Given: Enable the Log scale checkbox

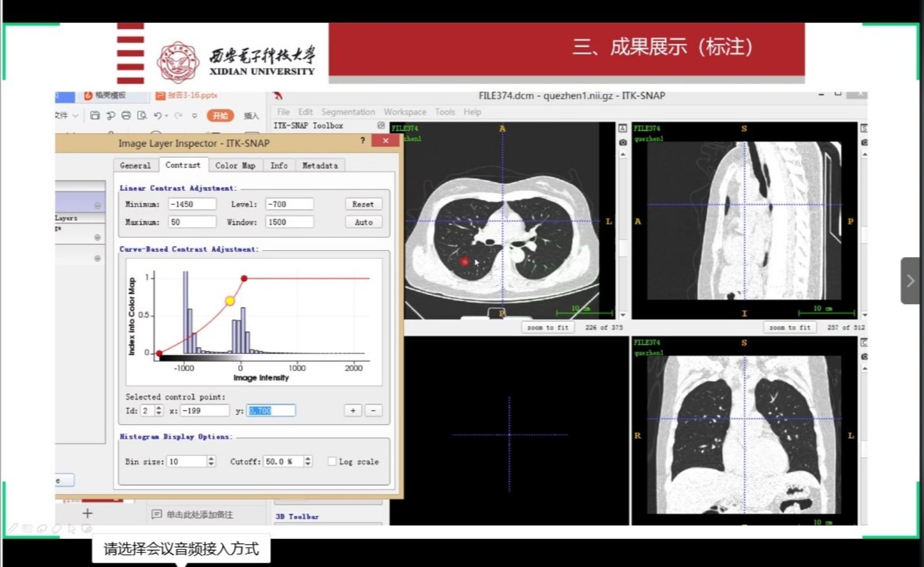Looking at the screenshot, I should [x=332, y=462].
